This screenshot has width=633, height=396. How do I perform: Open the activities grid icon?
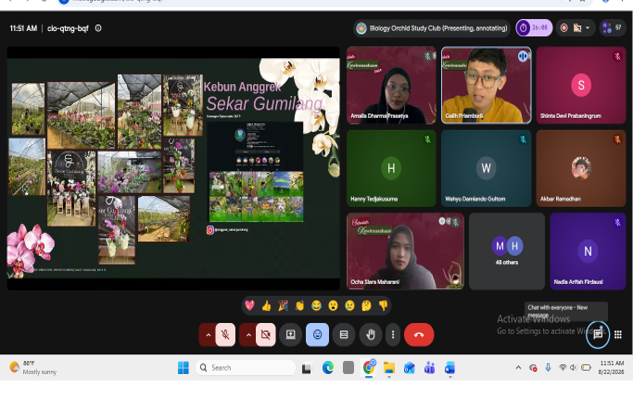pos(618,334)
